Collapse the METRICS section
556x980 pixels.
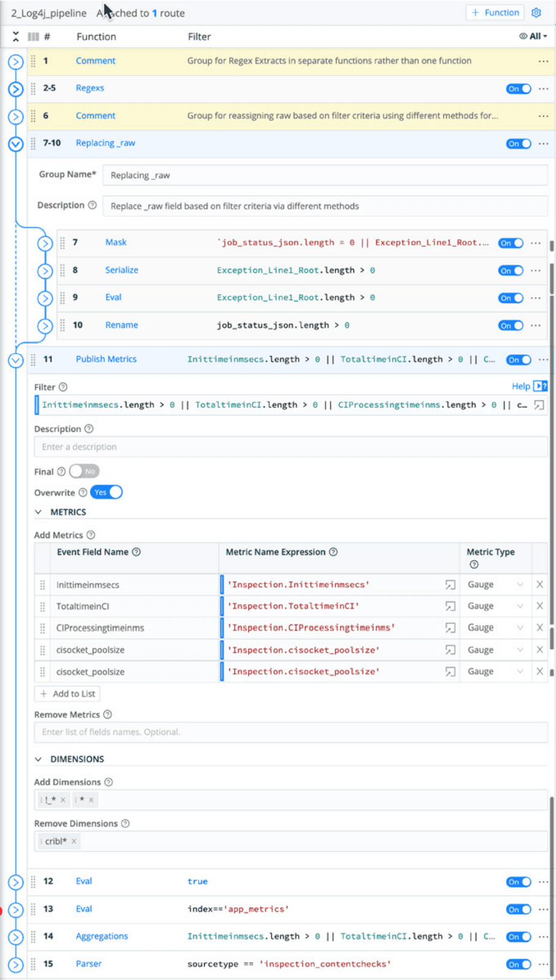(38, 512)
